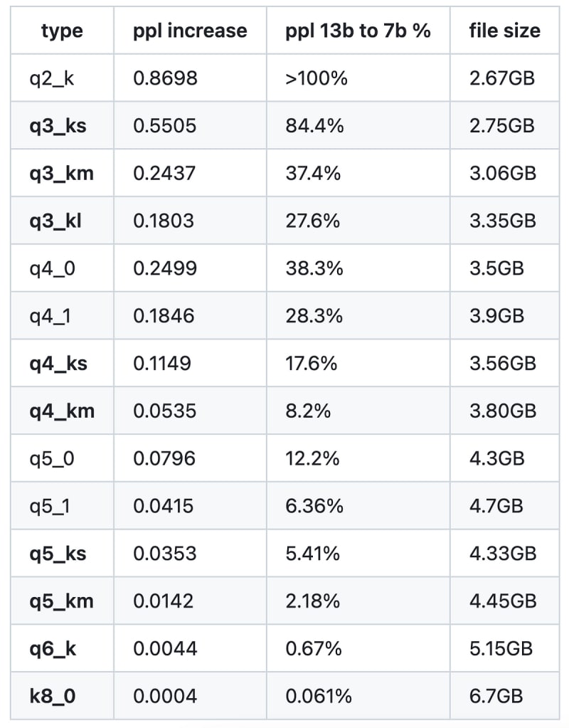Select the q3_ks row label
The image size is (569, 728).
pyautogui.click(x=58, y=126)
